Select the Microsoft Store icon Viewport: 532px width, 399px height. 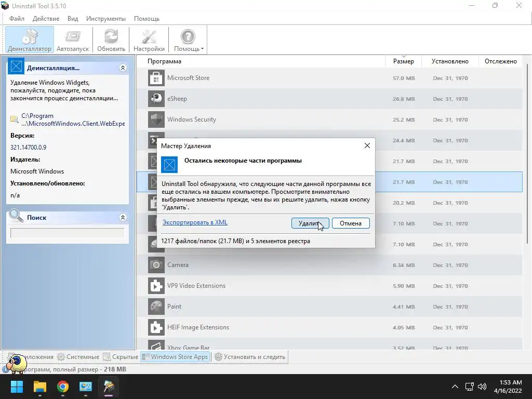[x=156, y=78]
